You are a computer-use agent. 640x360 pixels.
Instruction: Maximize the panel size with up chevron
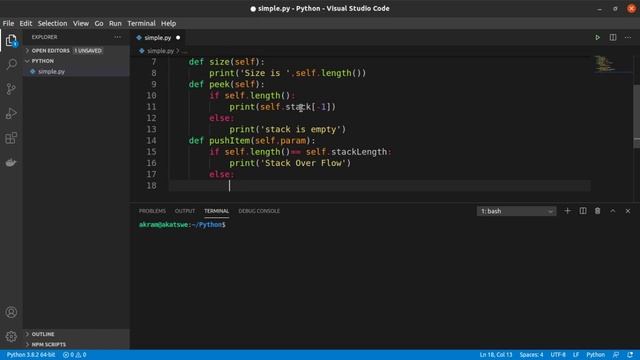613,211
